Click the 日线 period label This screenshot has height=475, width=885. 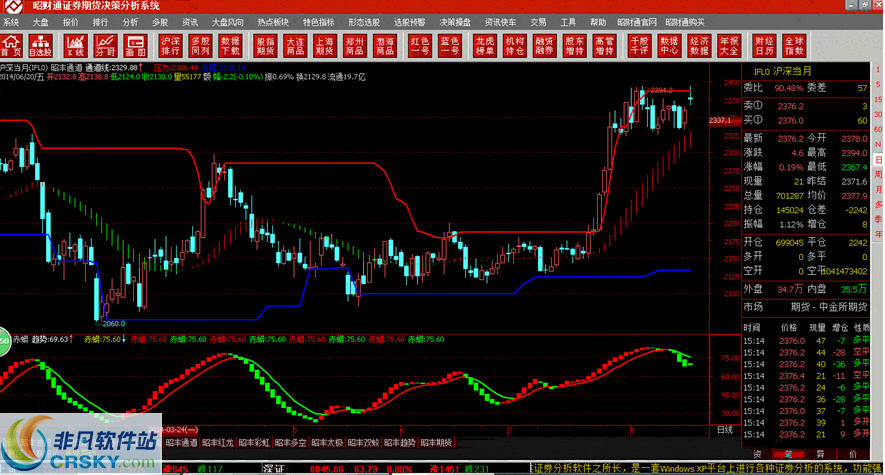pyautogui.click(x=725, y=430)
